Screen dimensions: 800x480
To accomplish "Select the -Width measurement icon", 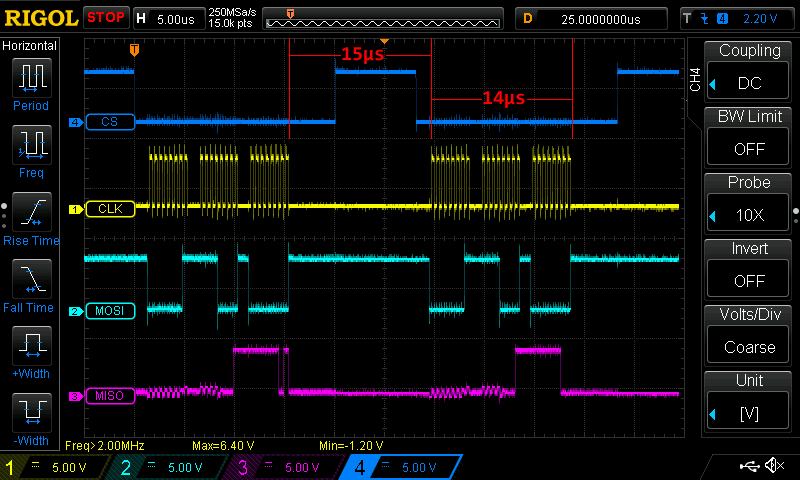I will point(32,412).
